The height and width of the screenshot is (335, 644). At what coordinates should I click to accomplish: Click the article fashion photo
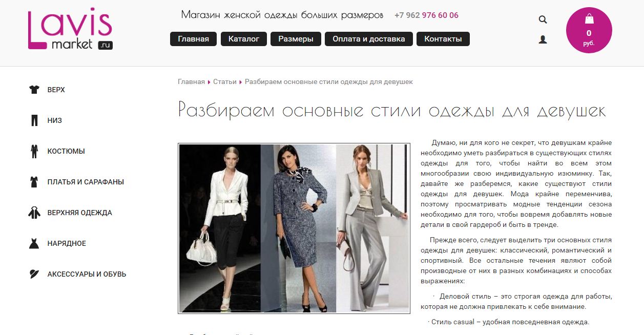[294, 228]
